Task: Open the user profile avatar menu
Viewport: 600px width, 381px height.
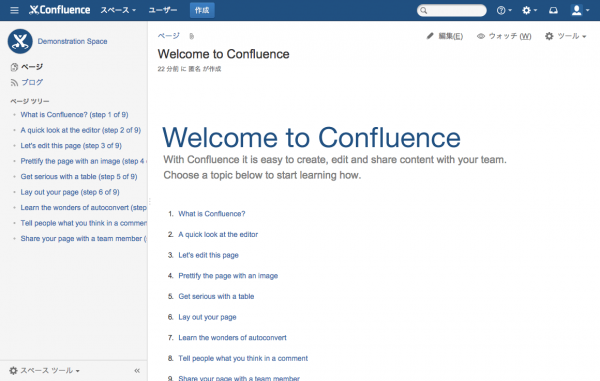Action: click(x=580, y=10)
